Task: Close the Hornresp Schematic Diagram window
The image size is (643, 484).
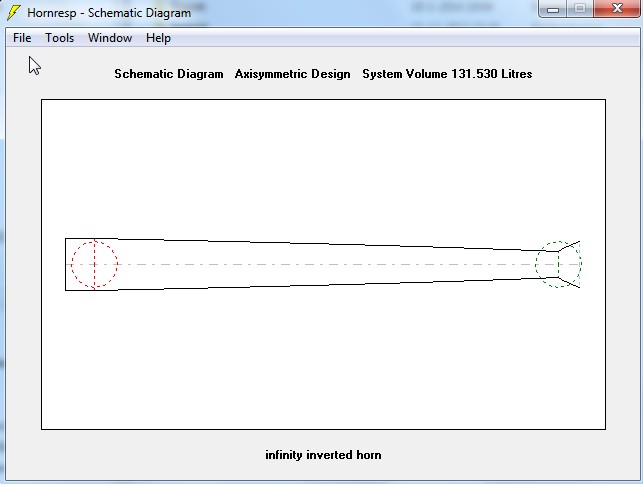Action: [x=617, y=9]
